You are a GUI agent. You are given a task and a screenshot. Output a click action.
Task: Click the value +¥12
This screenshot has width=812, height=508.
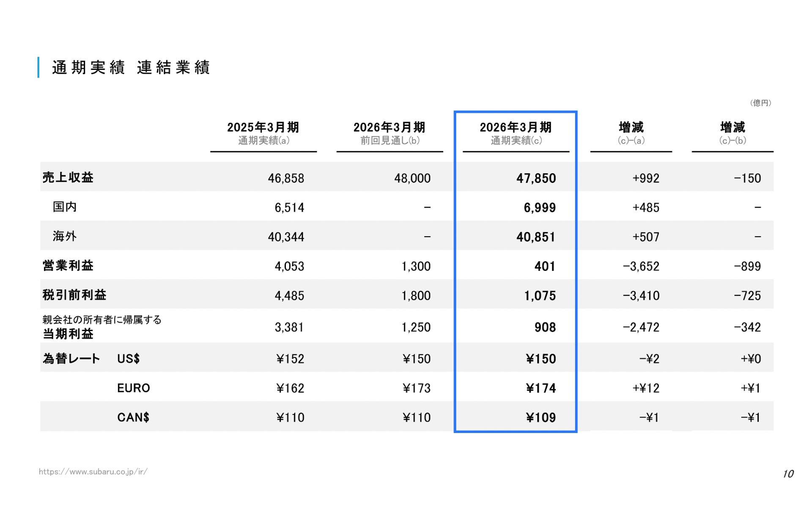646,388
